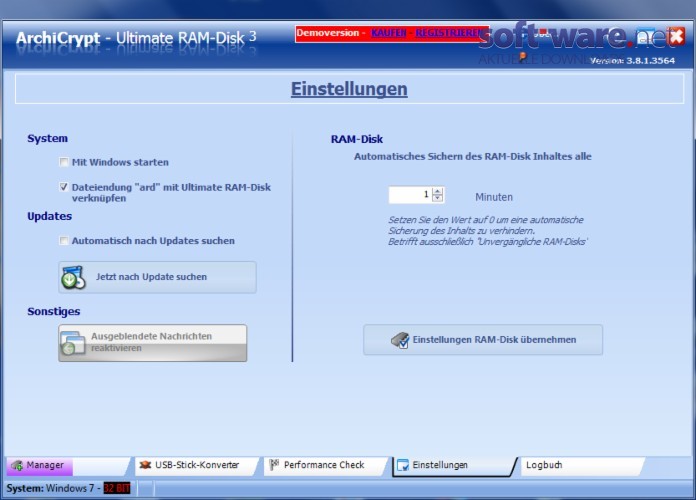This screenshot has height=500, width=696.
Task: Click Jetzt nach Update suchen button
Action: (157, 277)
